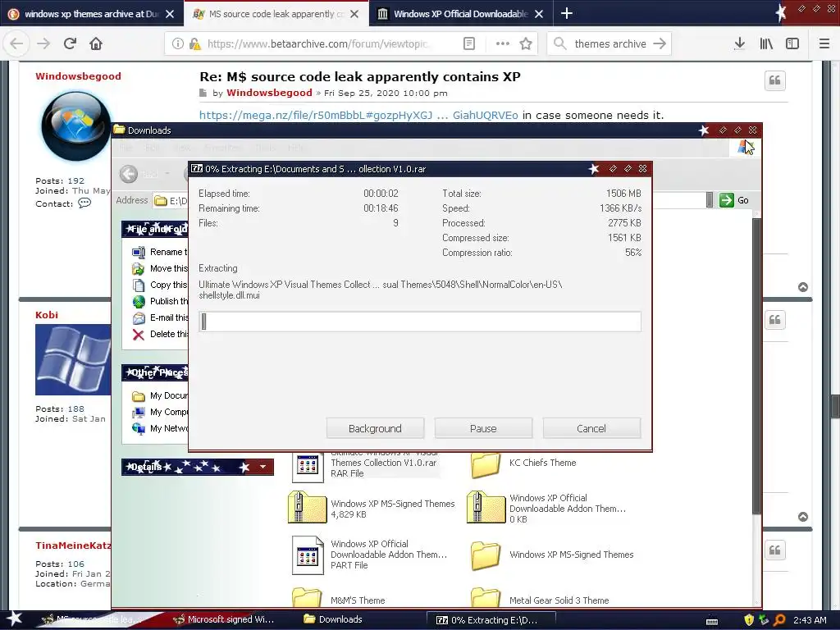This screenshot has height=630, width=840.
Task: Open Kobi's profile link
Action: point(47,315)
